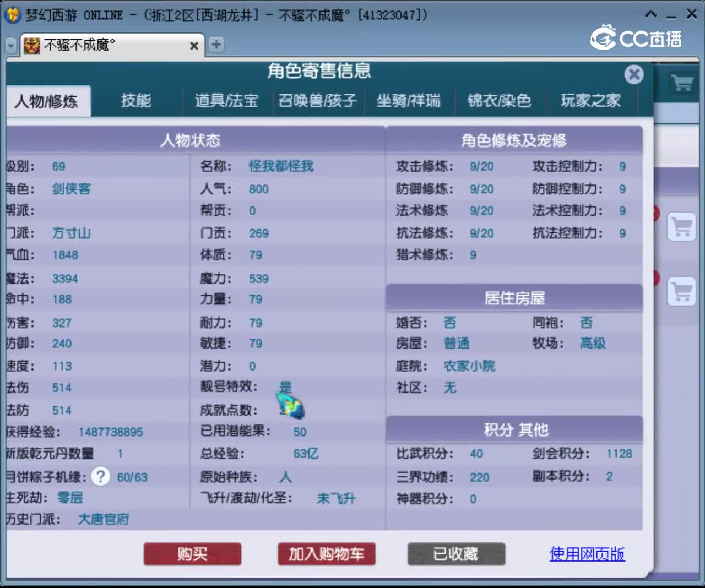The image size is (705, 588).
Task: Click the historical school 大唐官府
Action: pos(104,519)
